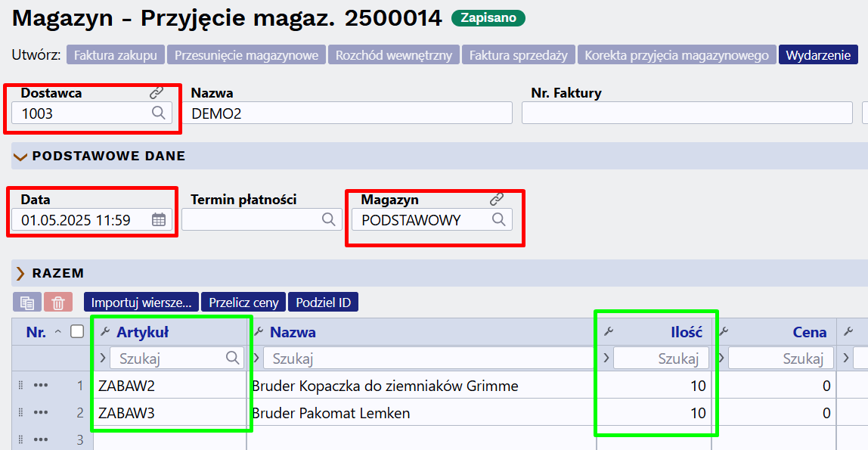Click price 0 in the ZABAW2 row
868x450 pixels.
coord(773,385)
